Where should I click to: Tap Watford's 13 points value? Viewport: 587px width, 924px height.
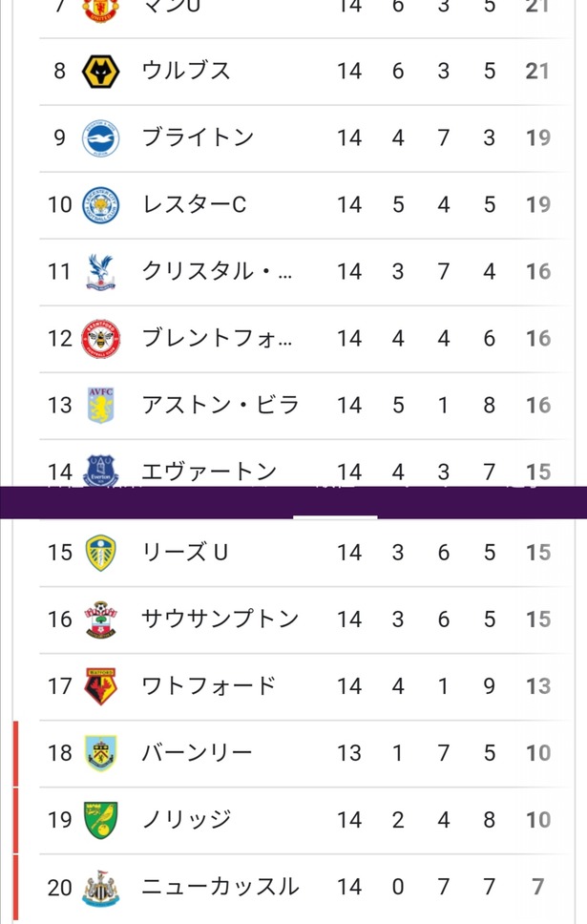[x=538, y=686]
